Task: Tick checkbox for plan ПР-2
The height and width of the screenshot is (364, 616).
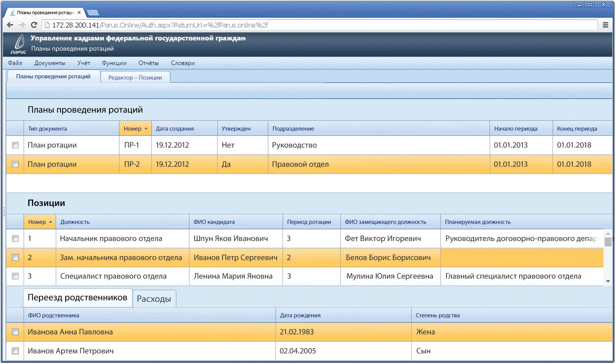Action: point(15,164)
